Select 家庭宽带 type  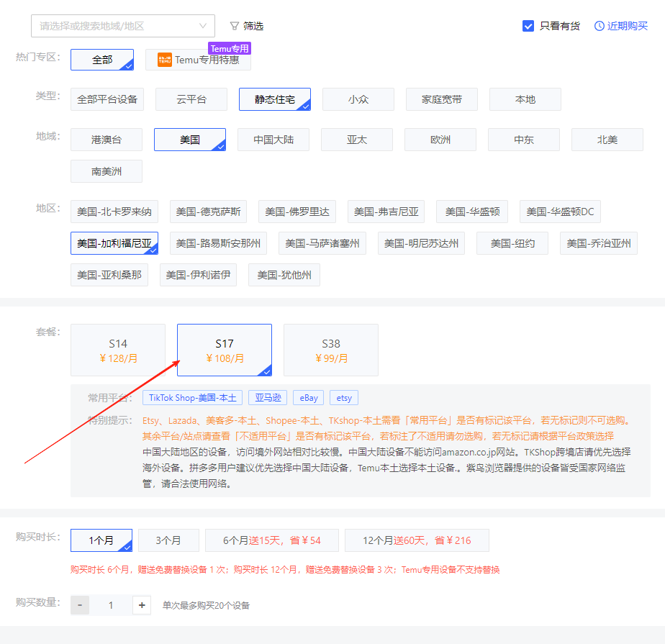442,99
